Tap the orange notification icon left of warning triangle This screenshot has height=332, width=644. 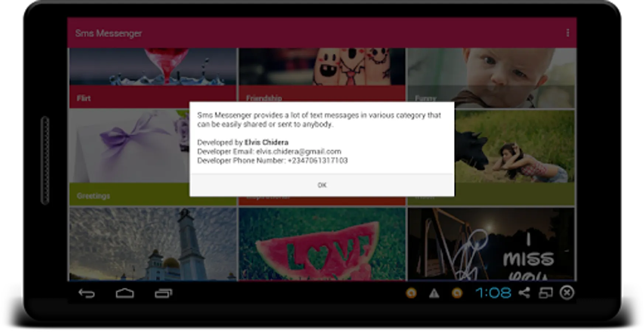pyautogui.click(x=411, y=293)
